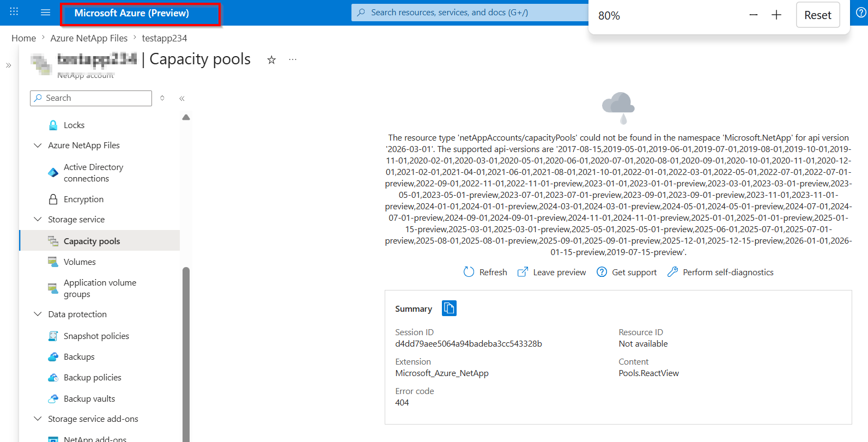
Task: Favorite this page with the star icon
Action: [x=271, y=60]
